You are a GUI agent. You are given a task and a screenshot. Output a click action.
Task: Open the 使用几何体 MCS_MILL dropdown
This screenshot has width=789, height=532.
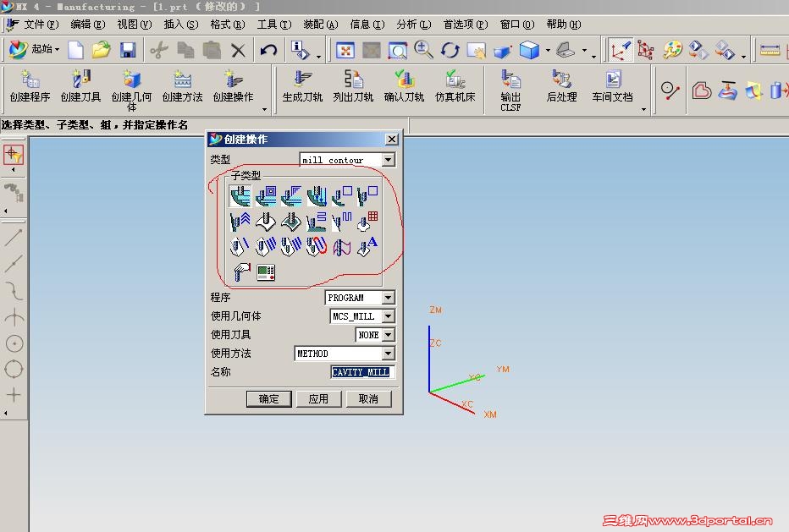tap(388, 316)
